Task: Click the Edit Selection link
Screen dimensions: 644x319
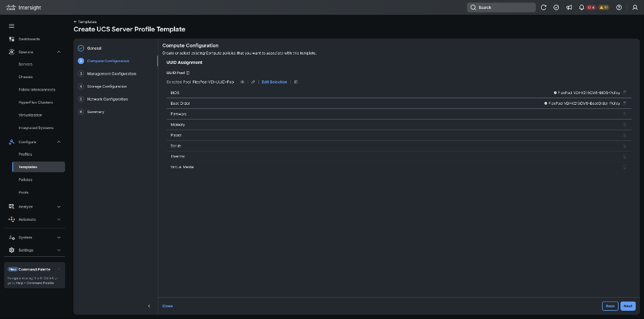Action: [274, 82]
